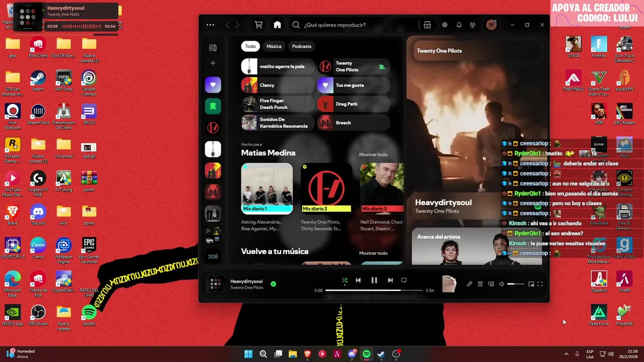Open the 'Tus me gusta' tile
The width and height of the screenshot is (644, 362).
coord(354,85)
